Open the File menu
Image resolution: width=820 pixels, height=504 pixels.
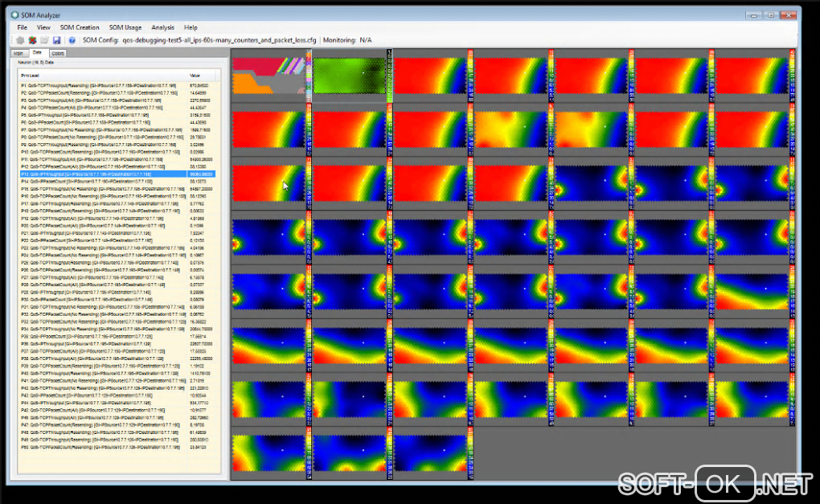(x=22, y=27)
